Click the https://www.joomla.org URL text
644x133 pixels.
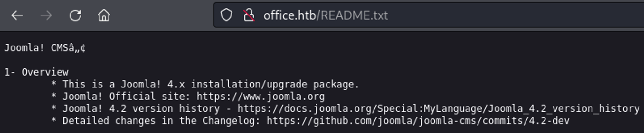point(260,97)
